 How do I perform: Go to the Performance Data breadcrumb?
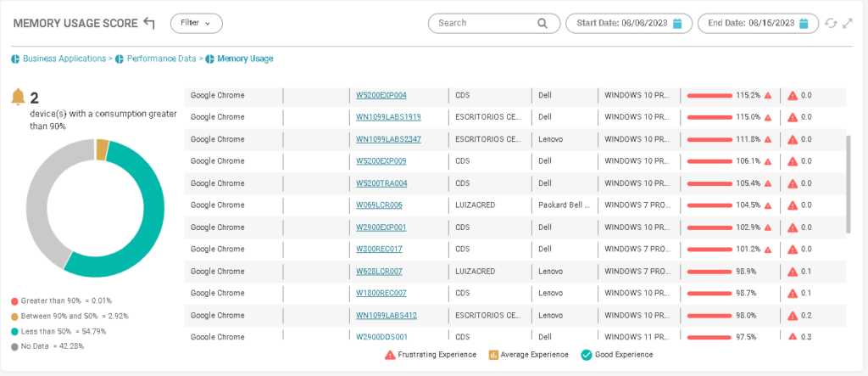161,59
